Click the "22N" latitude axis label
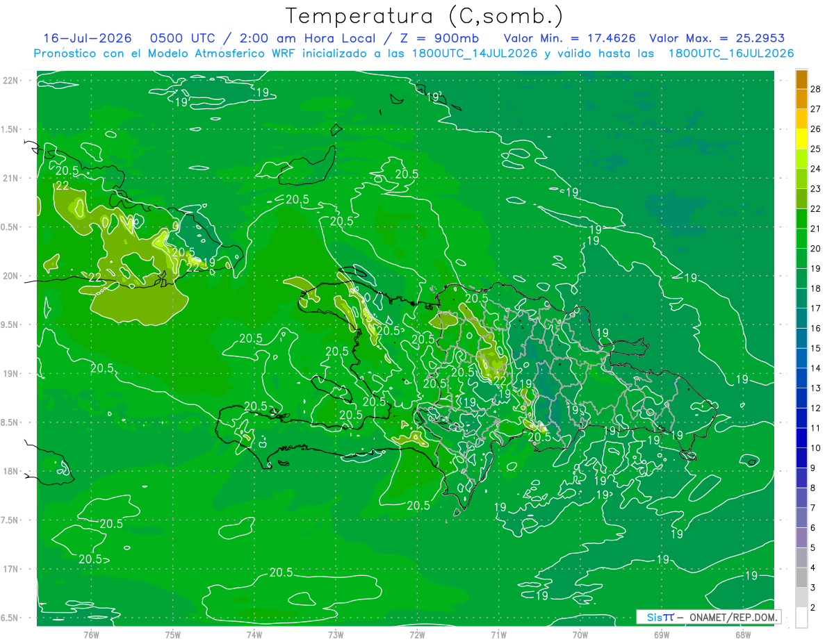This screenshot has width=834, height=644. 11,80
